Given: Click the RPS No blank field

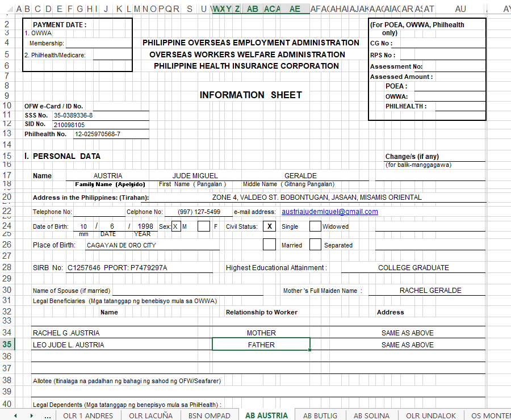Looking at the screenshot, I should tap(443, 55).
